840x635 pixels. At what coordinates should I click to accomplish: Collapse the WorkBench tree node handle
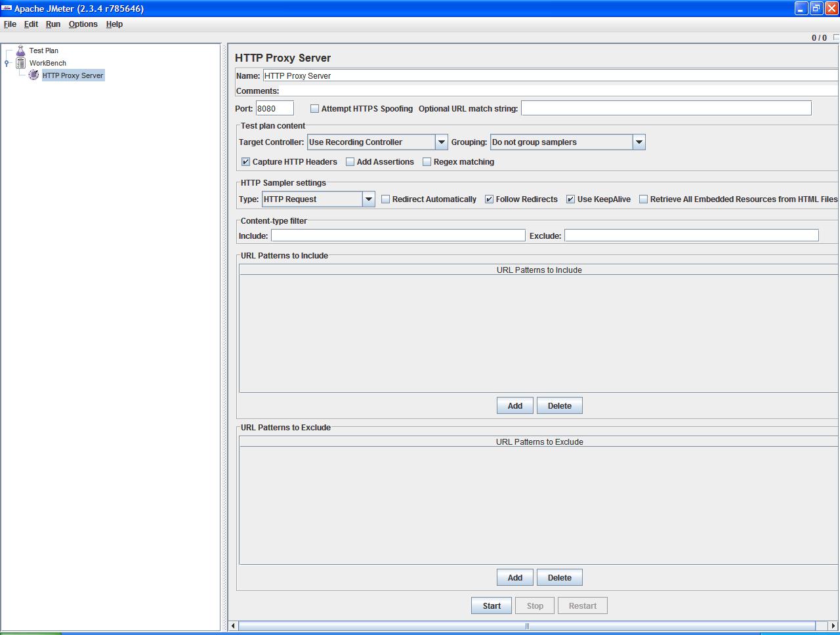tap(7, 63)
